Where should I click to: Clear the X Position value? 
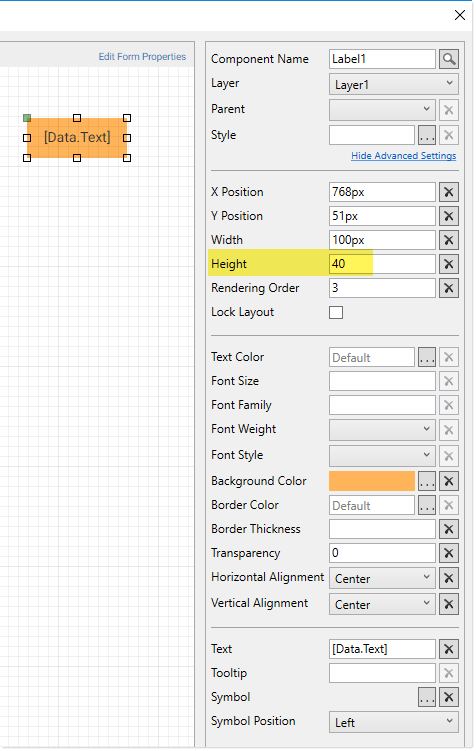point(449,192)
